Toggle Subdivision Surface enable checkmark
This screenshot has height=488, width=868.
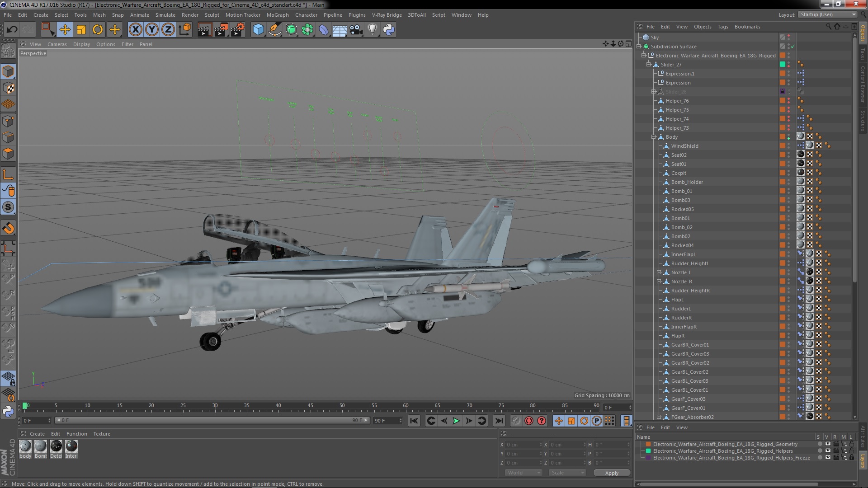point(793,47)
